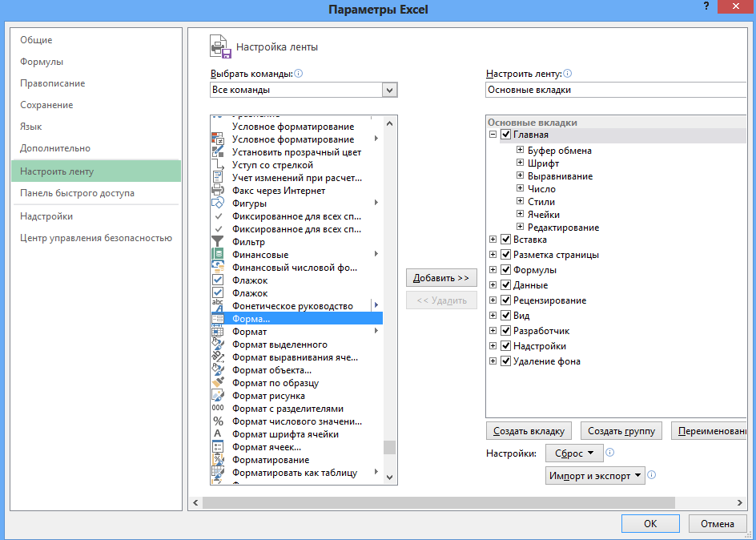Viewport: 756px width, 540px height.
Task: Toggle the 'Удаление фона' checkbox
Action: tap(506, 361)
